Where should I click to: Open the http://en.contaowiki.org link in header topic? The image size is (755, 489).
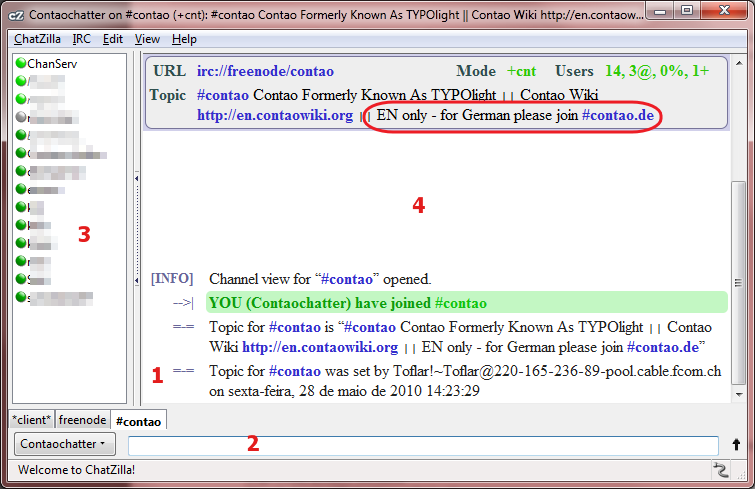275,116
